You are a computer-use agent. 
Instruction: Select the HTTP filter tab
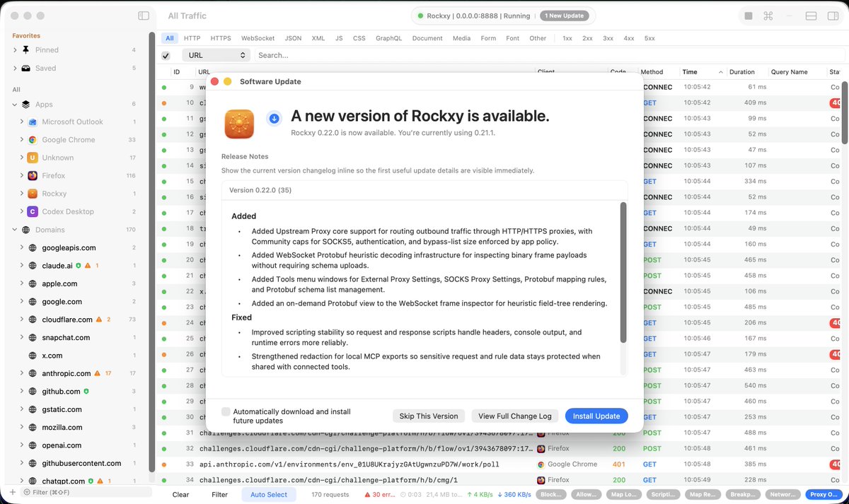point(192,38)
